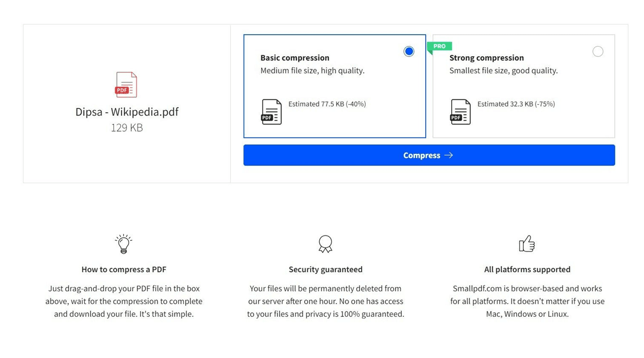Click the Strong compression heading

click(x=487, y=58)
